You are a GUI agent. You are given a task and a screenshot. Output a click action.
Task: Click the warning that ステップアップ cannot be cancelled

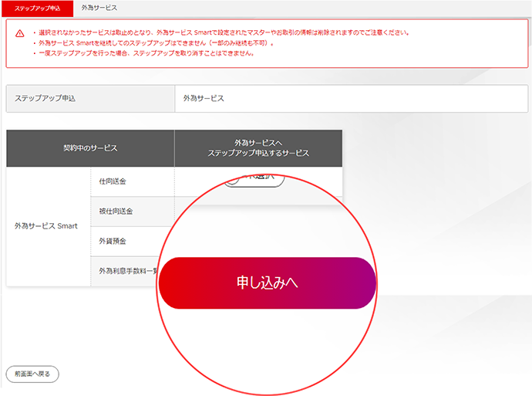(146, 54)
